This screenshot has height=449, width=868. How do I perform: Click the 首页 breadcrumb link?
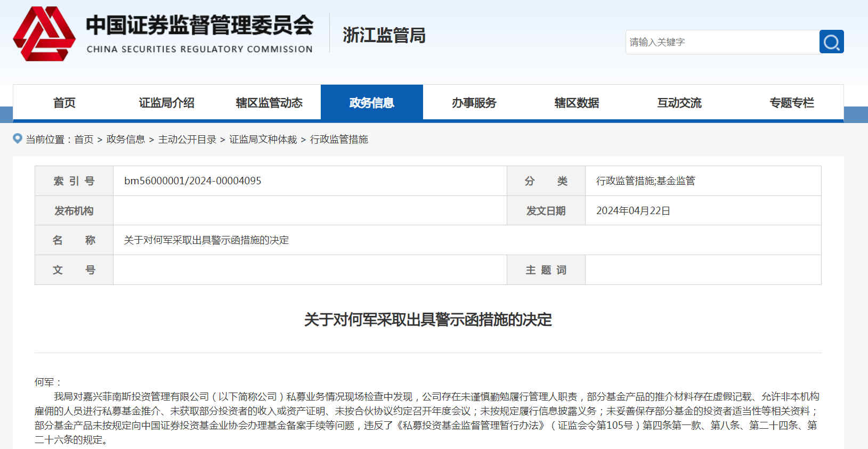[84, 140]
